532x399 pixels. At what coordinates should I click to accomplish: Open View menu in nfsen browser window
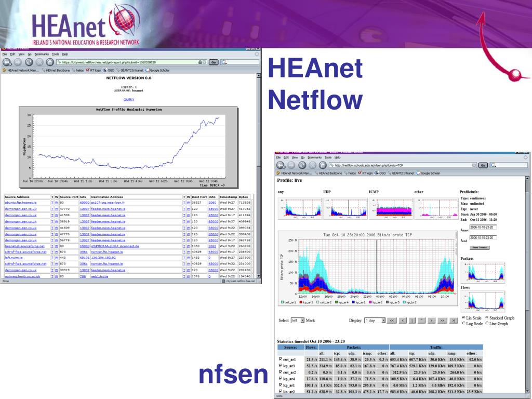pos(295,157)
